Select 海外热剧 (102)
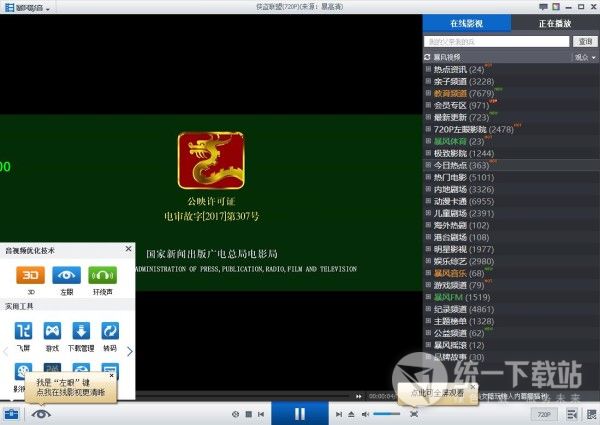Screen dimensions: 600x425 [x=461, y=225]
